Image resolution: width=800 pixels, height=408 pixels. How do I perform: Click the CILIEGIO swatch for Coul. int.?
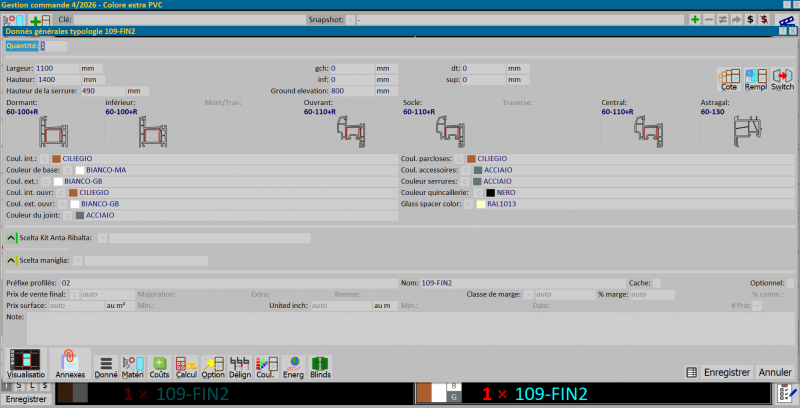pos(56,159)
